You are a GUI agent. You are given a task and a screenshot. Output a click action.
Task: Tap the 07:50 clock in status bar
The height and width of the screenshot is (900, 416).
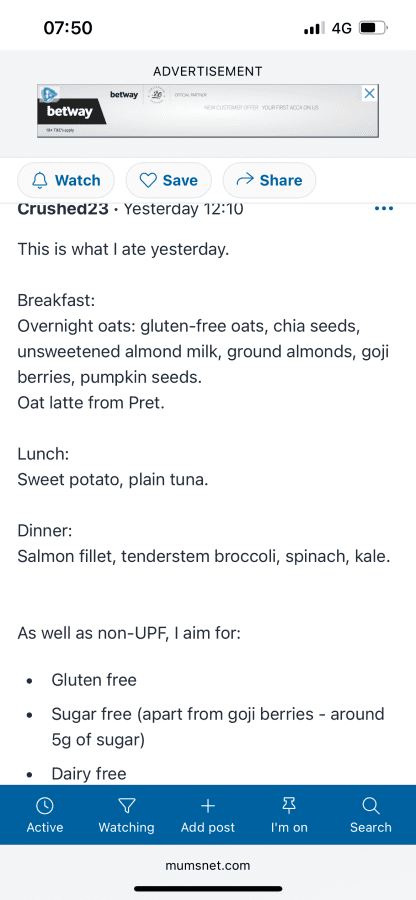pos(68,28)
